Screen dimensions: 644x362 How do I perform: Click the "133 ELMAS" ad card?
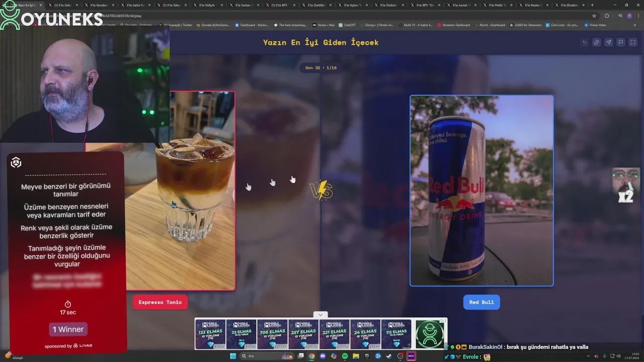click(x=210, y=334)
